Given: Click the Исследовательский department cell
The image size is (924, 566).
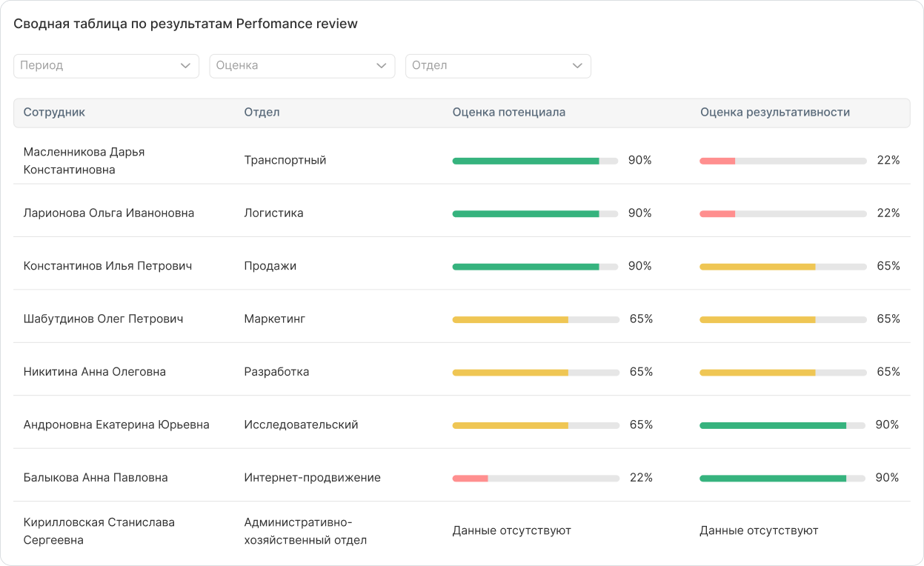Looking at the screenshot, I should tap(301, 425).
